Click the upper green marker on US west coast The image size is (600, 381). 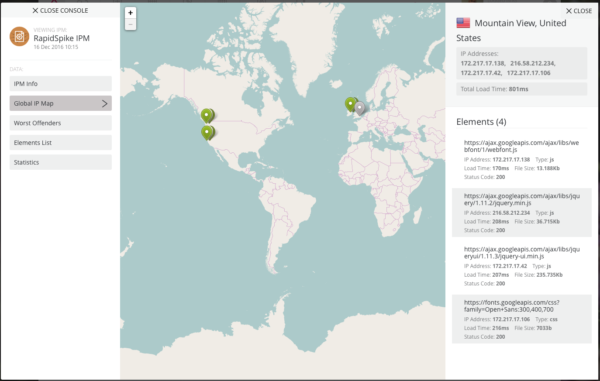pyautogui.click(x=207, y=116)
